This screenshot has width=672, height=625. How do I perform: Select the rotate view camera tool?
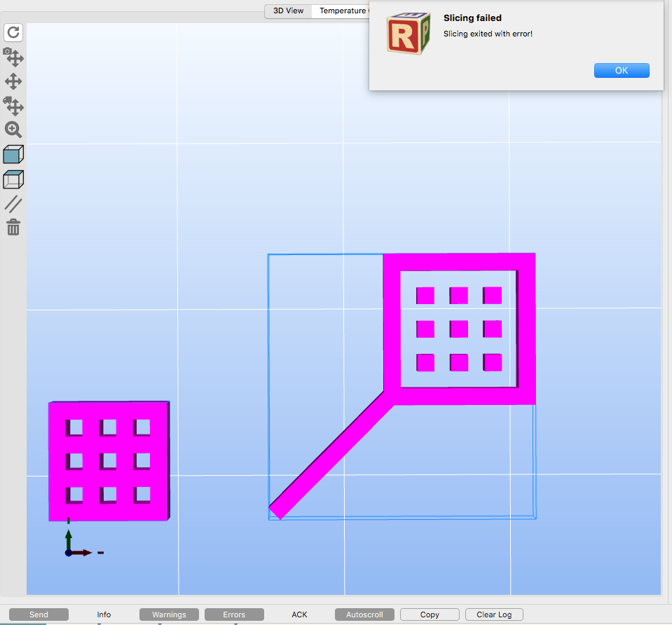point(13,57)
